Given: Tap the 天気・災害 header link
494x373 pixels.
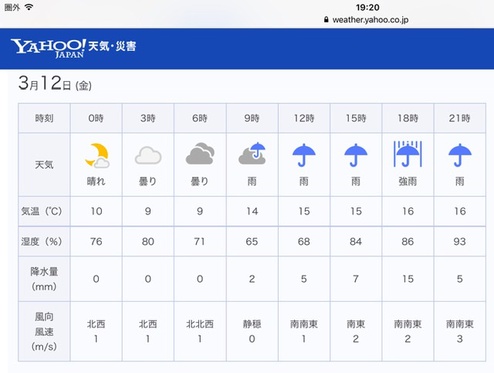Looking at the screenshot, I should pos(112,46).
